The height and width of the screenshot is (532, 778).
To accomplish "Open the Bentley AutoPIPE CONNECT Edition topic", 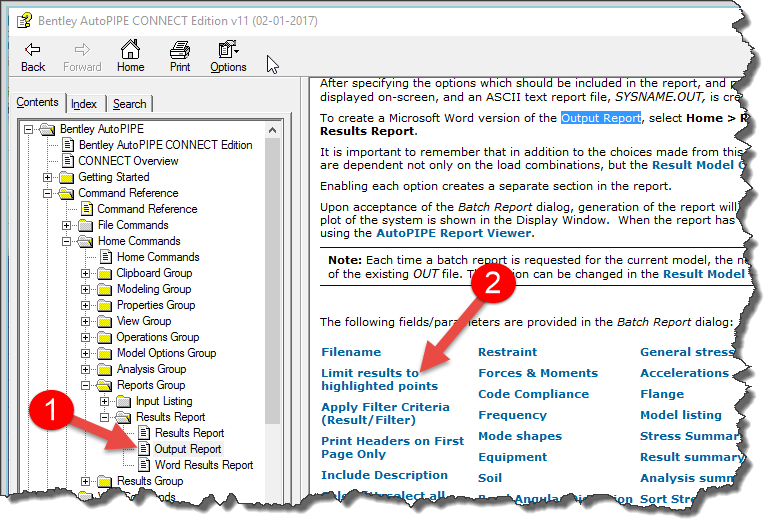I will [x=166, y=145].
